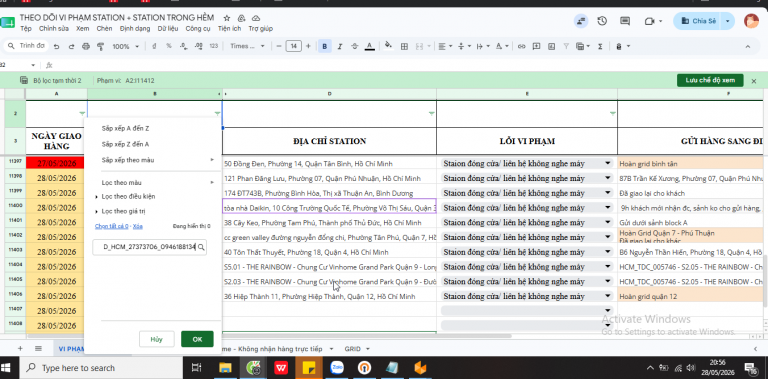Toggle italic formatting
Screen dimensions: 768x379
(x=339, y=47)
